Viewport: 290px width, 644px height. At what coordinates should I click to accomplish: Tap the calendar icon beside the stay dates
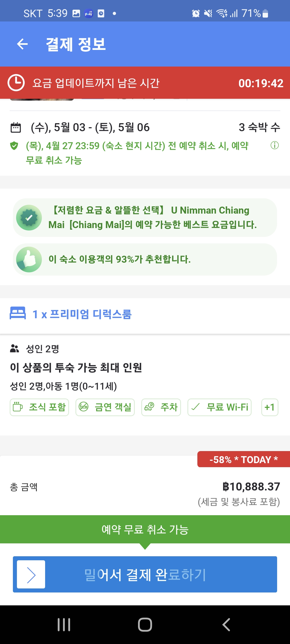click(x=16, y=127)
